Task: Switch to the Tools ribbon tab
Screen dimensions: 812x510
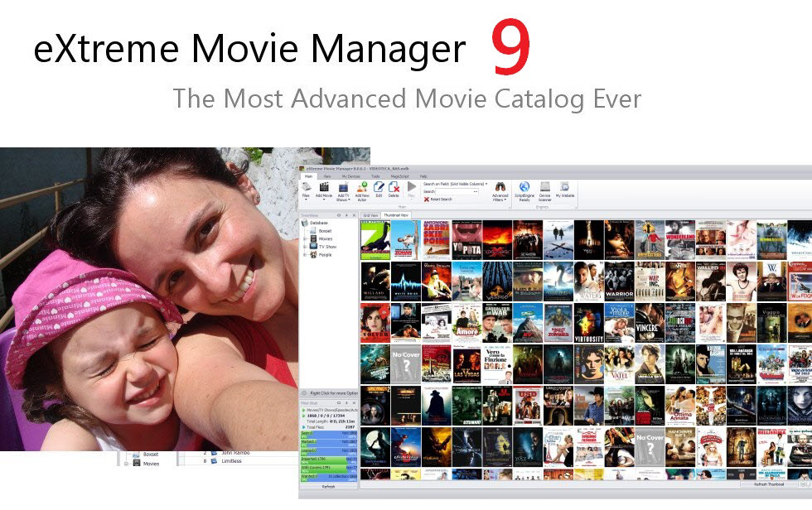Action: click(375, 176)
